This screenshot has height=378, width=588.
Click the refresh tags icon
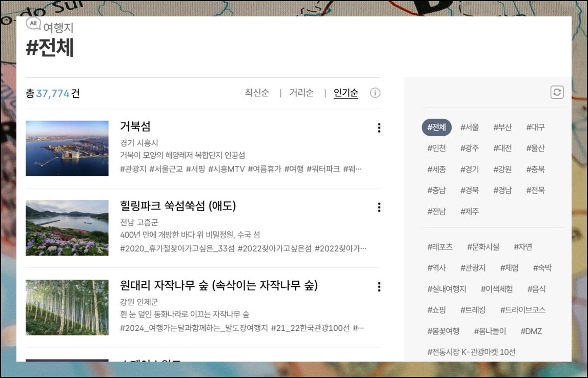click(x=557, y=92)
